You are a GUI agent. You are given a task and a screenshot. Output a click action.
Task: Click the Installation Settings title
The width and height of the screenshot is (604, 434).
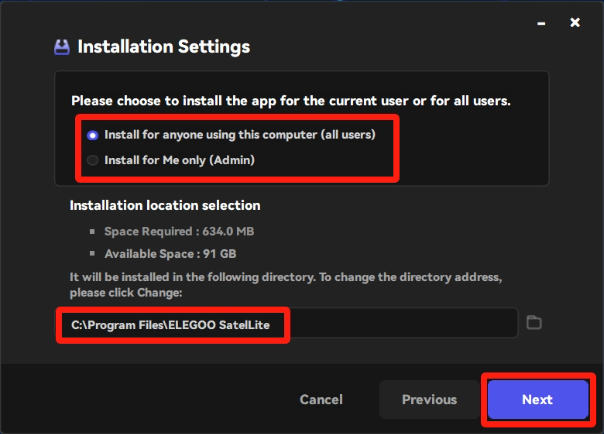(x=163, y=47)
